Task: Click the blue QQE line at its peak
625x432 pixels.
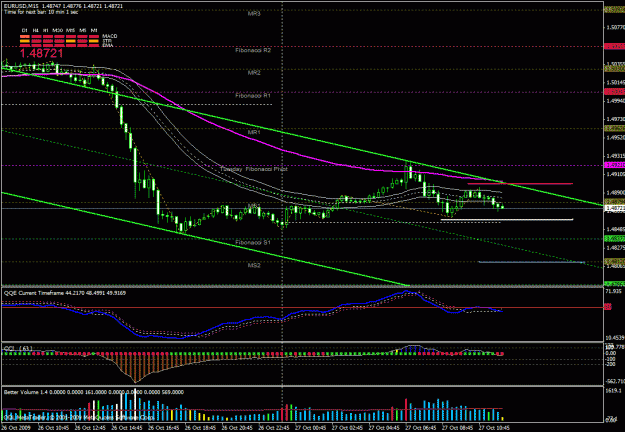Action: [x=407, y=292]
